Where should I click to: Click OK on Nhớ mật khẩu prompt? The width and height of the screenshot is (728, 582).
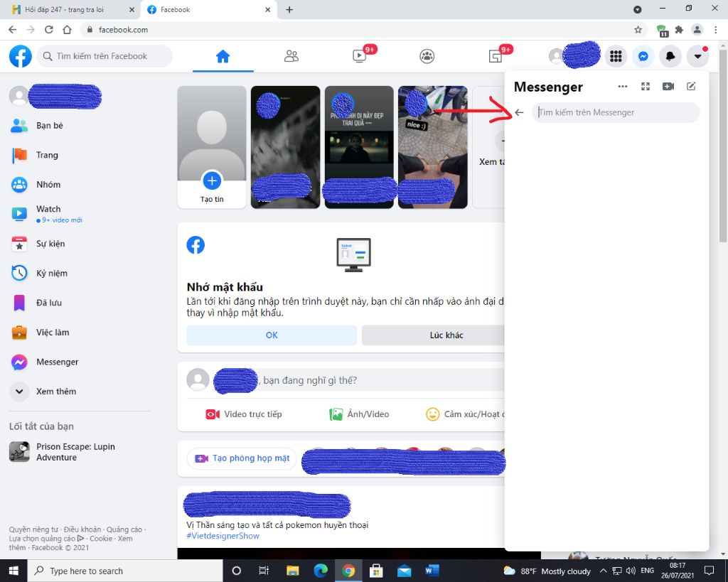272,335
